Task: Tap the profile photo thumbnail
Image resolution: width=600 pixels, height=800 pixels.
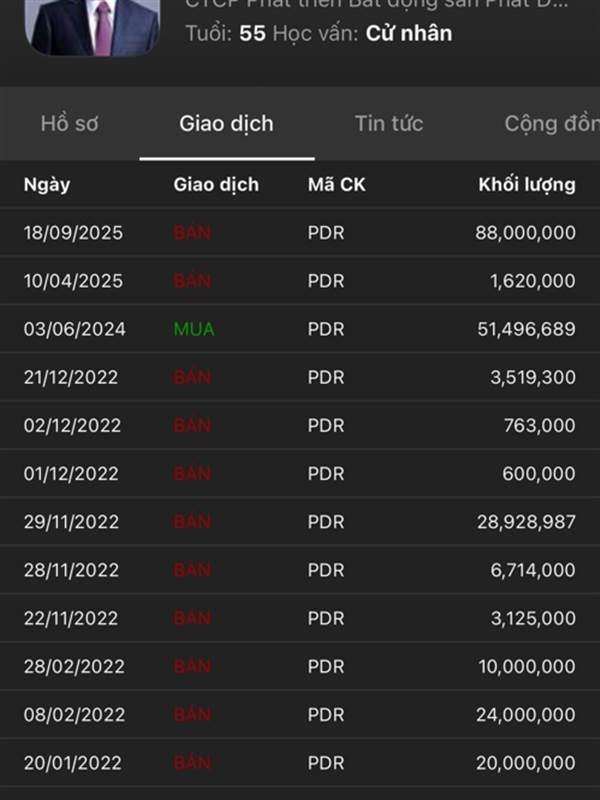Action: [x=95, y=26]
